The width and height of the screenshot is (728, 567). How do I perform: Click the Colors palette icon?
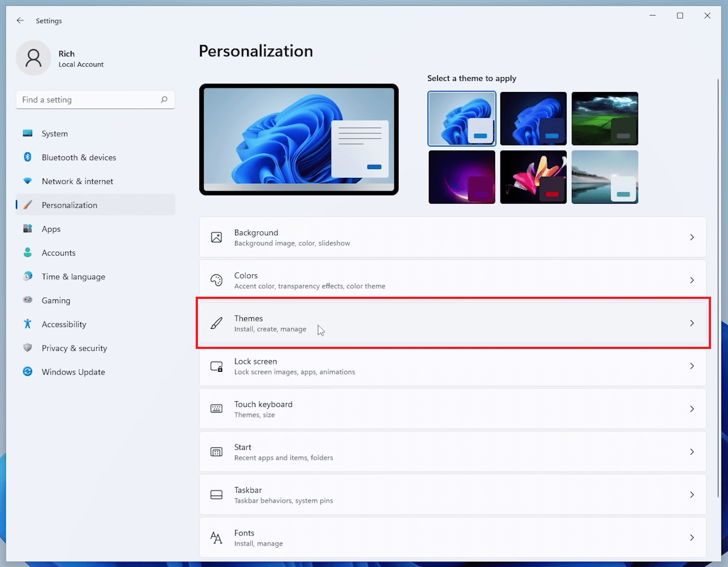217,280
